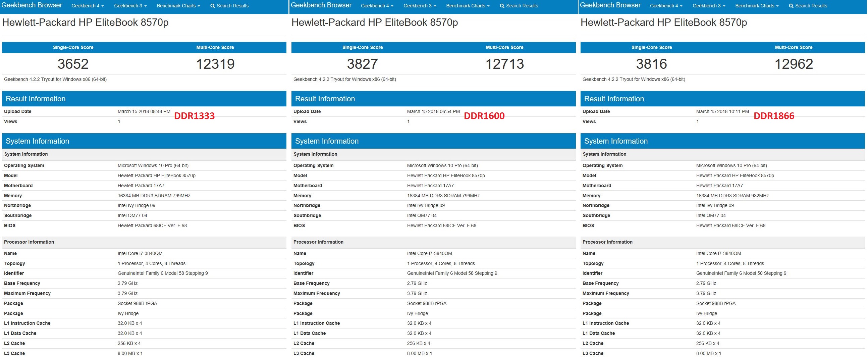Click the L3 Cache value in the middle page
Viewport: 868px width, 357px height.
(x=420, y=354)
